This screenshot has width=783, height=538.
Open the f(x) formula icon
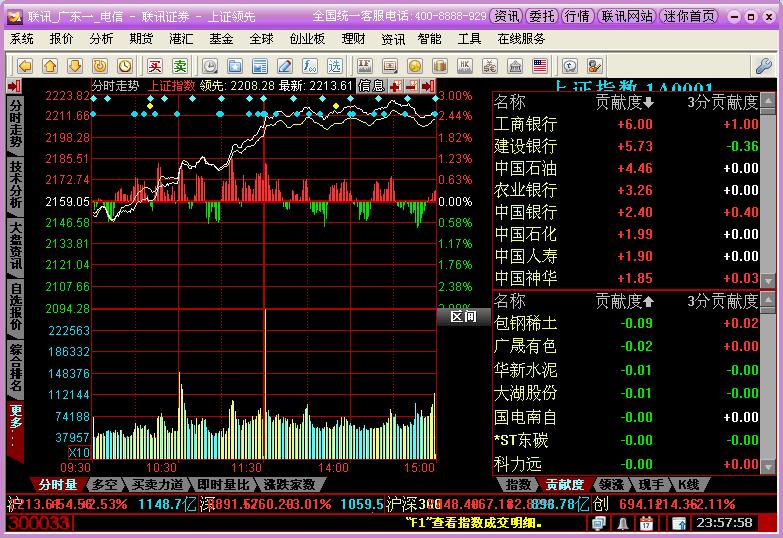(x=310, y=66)
